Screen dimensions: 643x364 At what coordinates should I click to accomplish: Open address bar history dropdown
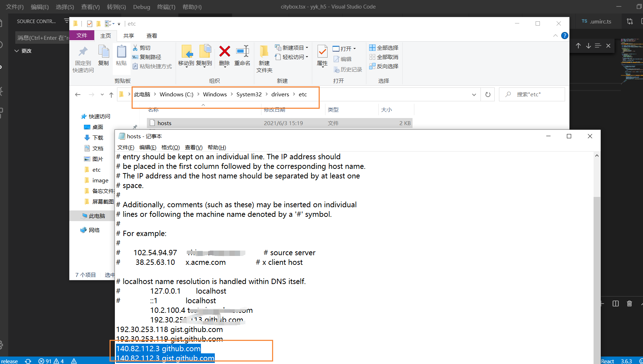(474, 95)
